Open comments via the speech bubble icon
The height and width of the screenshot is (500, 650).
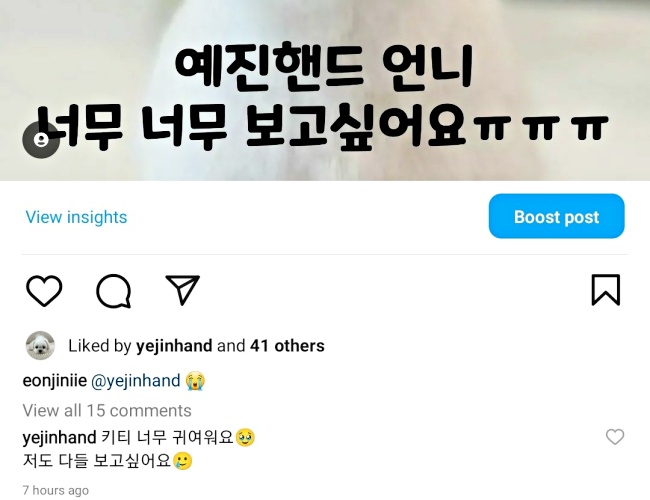tap(114, 291)
